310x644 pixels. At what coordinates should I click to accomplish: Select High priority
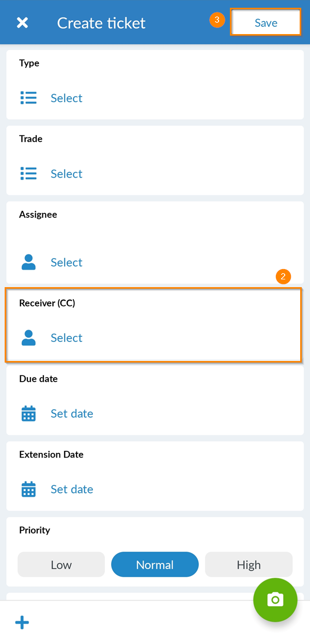coord(249,564)
